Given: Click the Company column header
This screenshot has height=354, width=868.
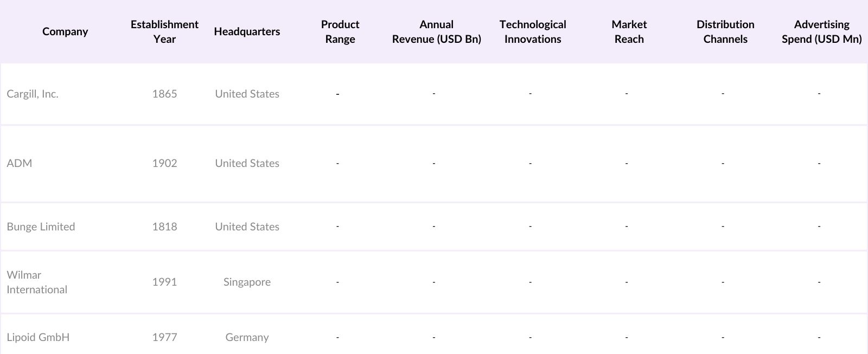Looking at the screenshot, I should click(65, 31).
